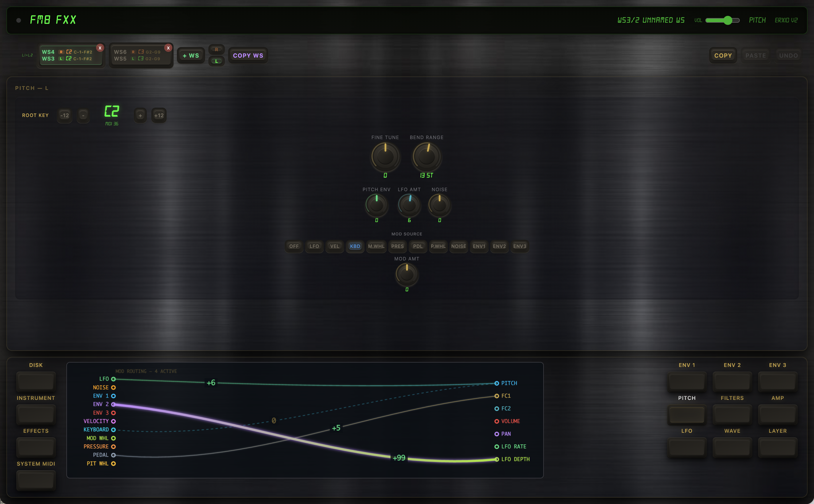Screen dimensions: 814x504
Task: Set mod source to LFO
Action: pyautogui.click(x=314, y=246)
